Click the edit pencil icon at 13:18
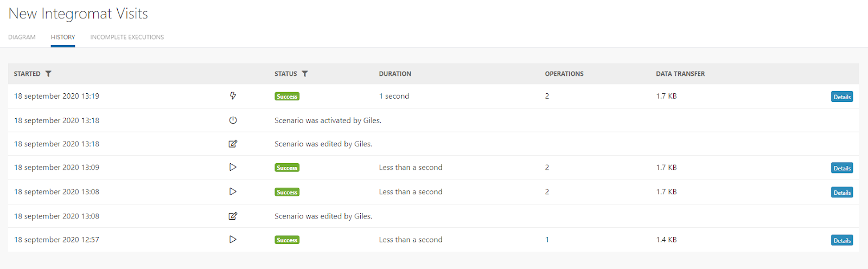This screenshot has width=868, height=269. pyautogui.click(x=233, y=144)
